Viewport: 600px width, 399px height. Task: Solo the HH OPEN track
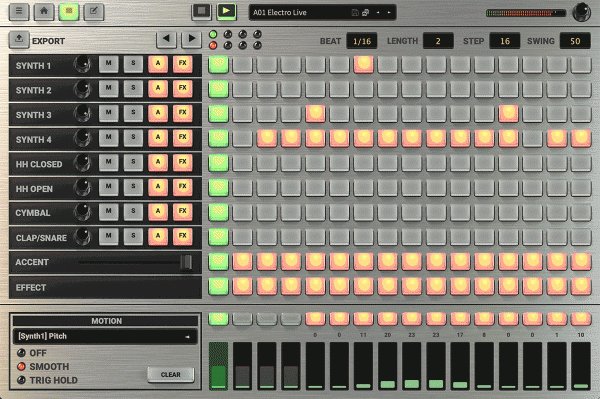(x=133, y=187)
